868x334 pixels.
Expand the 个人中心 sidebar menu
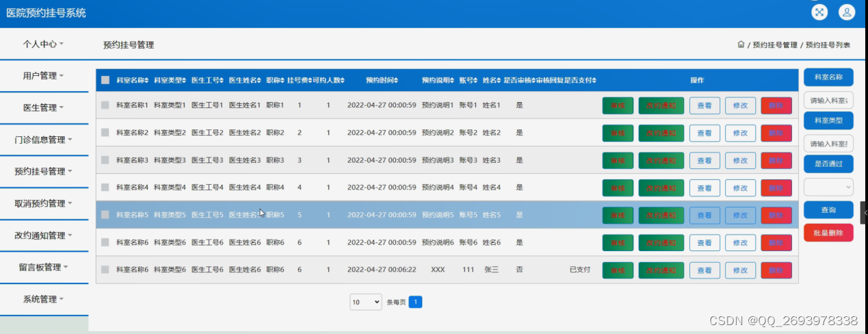click(x=44, y=44)
